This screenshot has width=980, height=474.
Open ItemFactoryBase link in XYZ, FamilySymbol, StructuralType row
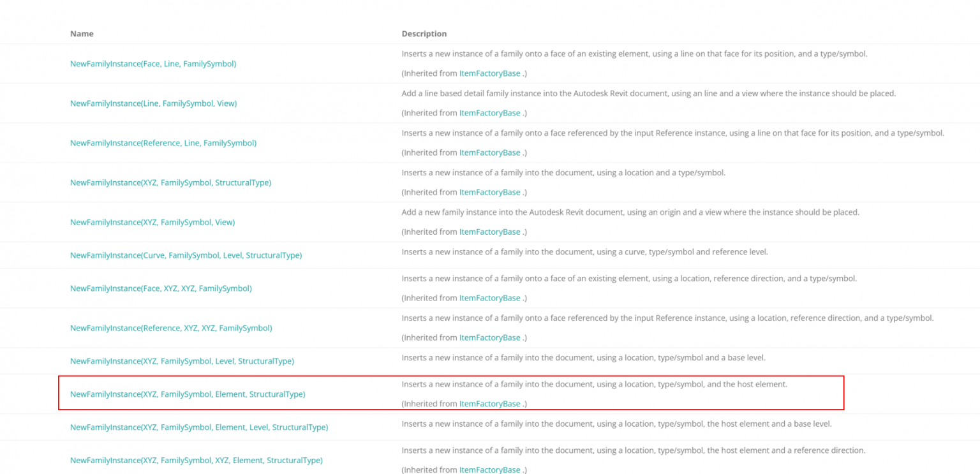click(489, 192)
